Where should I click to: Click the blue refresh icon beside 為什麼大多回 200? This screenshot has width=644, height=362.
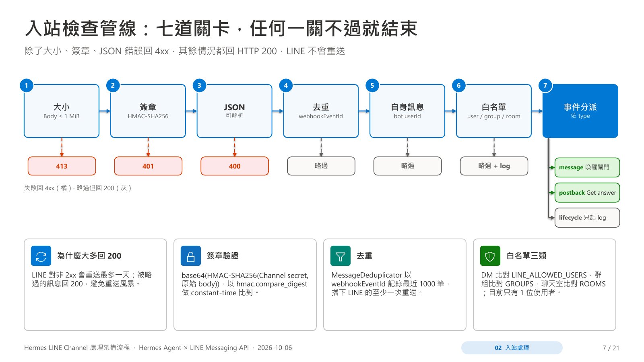coord(41,256)
